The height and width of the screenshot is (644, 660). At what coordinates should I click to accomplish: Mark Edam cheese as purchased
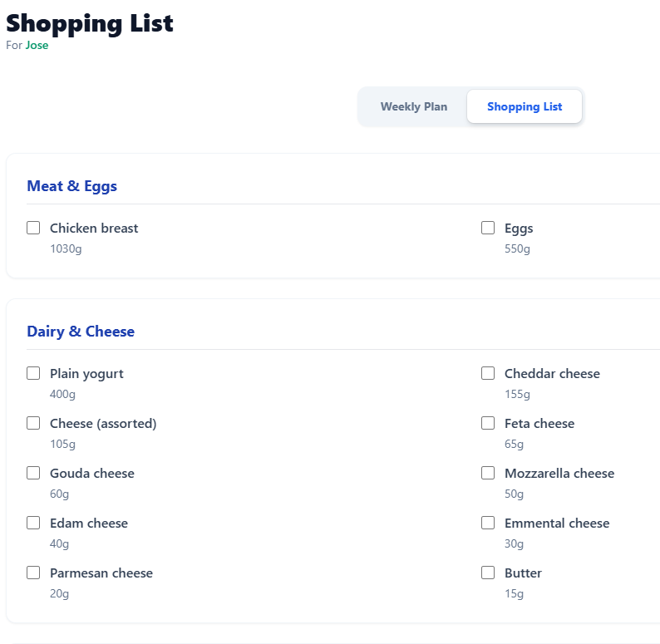33,524
